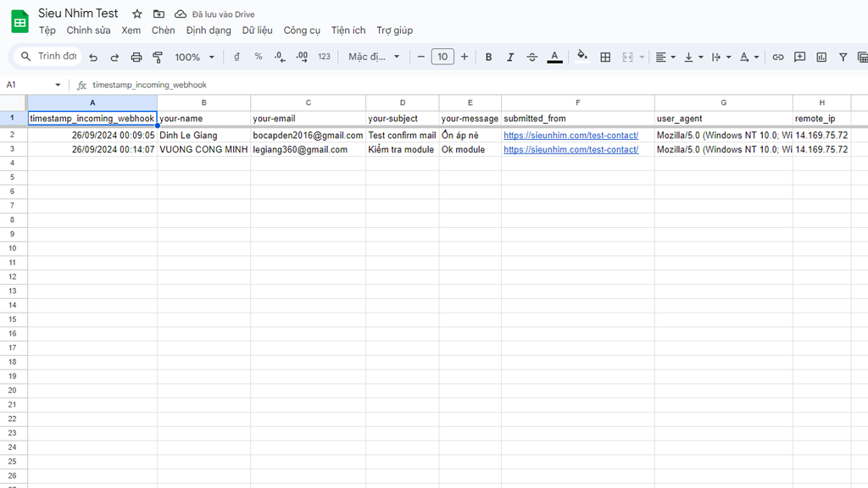This screenshot has width=868, height=488.
Task: Open the Borders tool
Action: (x=605, y=57)
